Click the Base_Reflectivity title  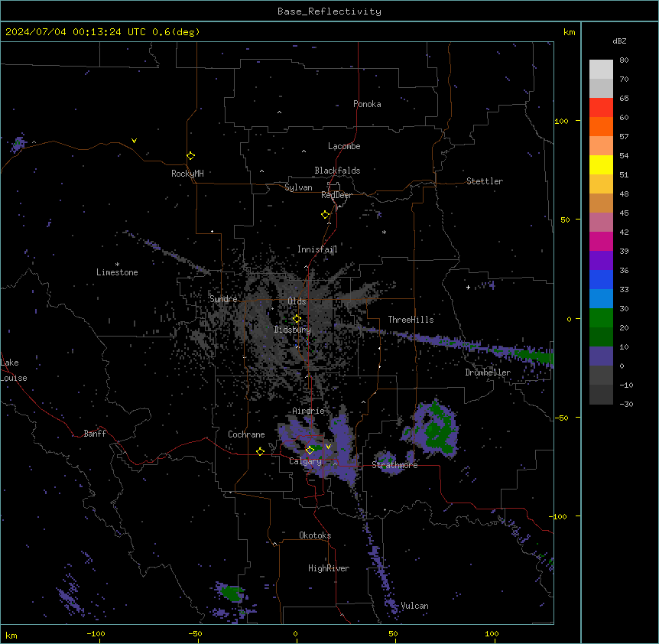[329, 11]
